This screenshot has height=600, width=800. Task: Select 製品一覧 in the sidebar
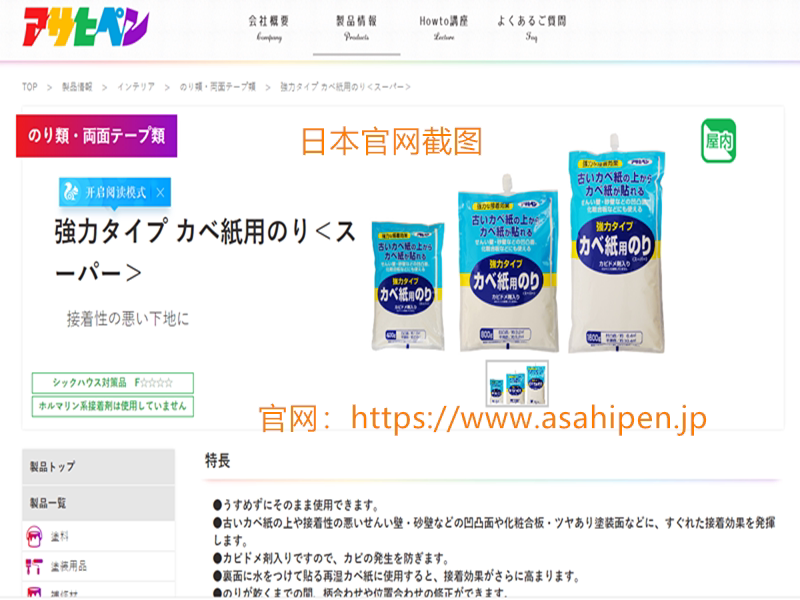click(x=98, y=503)
